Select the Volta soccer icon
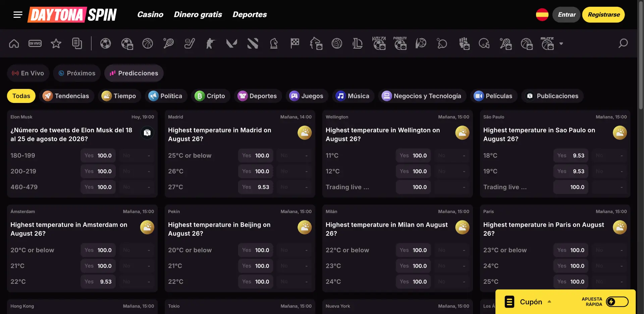 click(x=379, y=43)
